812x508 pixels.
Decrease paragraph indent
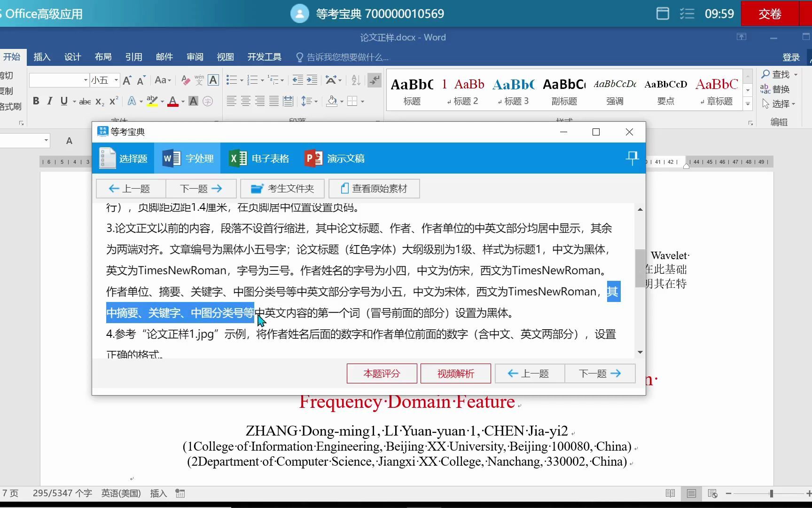297,80
